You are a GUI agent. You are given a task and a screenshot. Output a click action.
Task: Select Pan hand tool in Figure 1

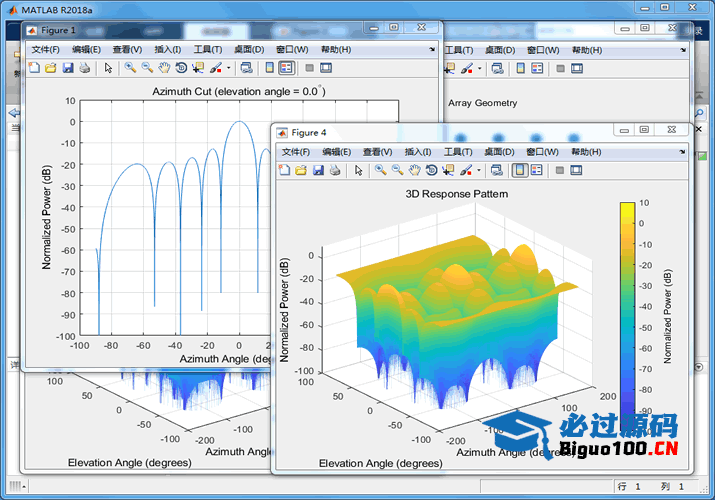[x=164, y=68]
